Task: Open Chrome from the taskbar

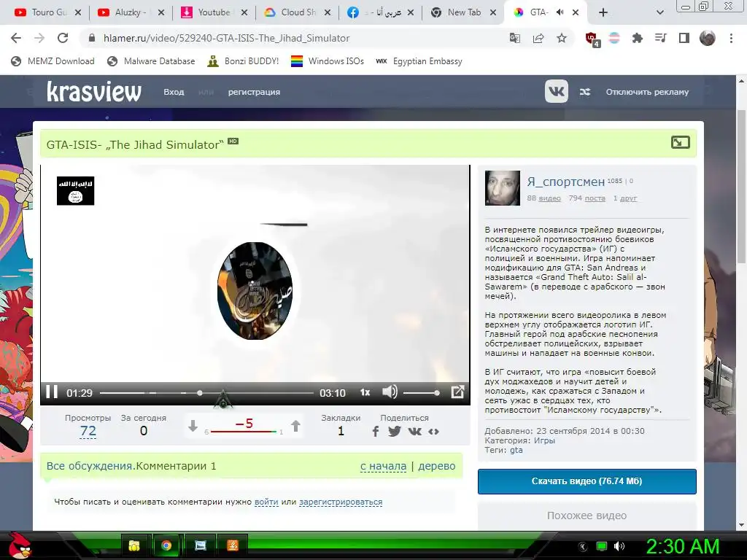Action: click(x=166, y=545)
